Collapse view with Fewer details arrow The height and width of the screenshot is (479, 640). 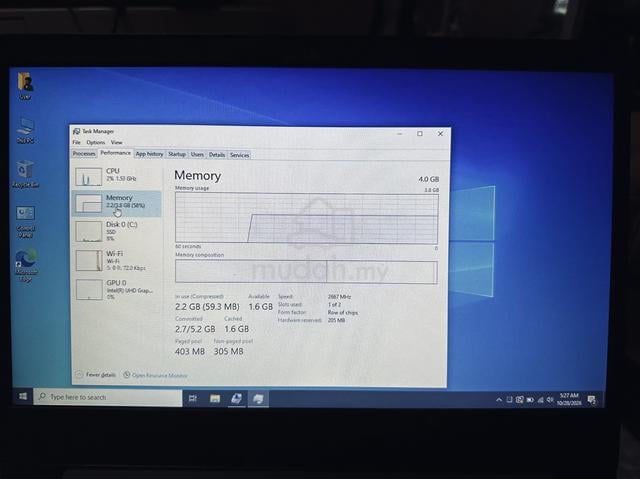click(x=79, y=374)
